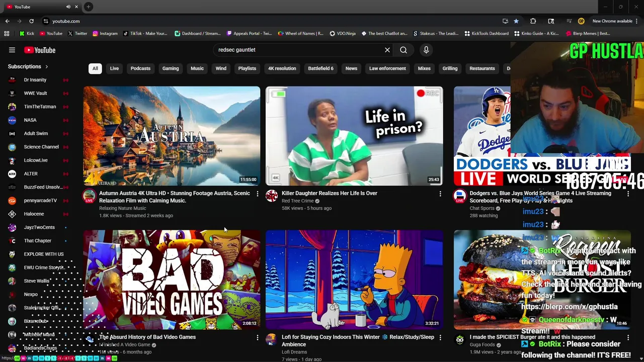Open a new browser tab with plus
The image size is (644, 362).
click(x=88, y=7)
